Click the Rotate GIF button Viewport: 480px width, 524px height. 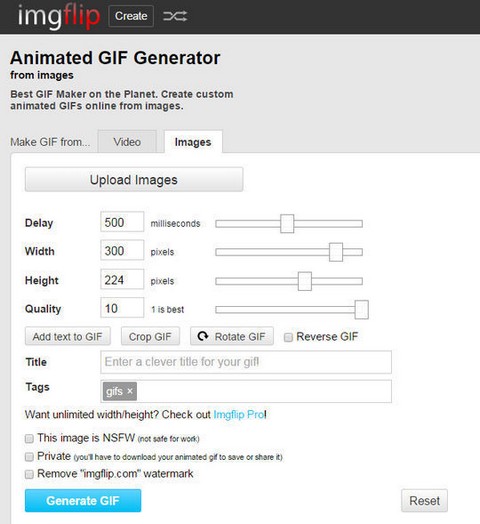pyautogui.click(x=232, y=336)
